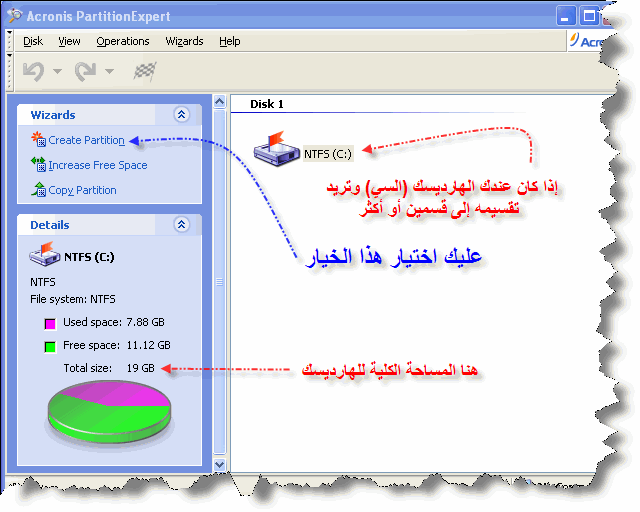Open the View menu
This screenshot has width=640, height=512.
pos(69,41)
